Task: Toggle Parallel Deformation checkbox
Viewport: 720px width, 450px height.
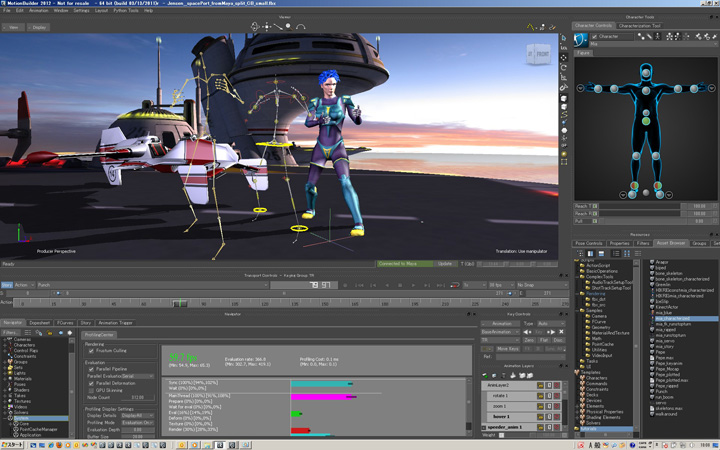Action: pyautogui.click(x=91, y=383)
